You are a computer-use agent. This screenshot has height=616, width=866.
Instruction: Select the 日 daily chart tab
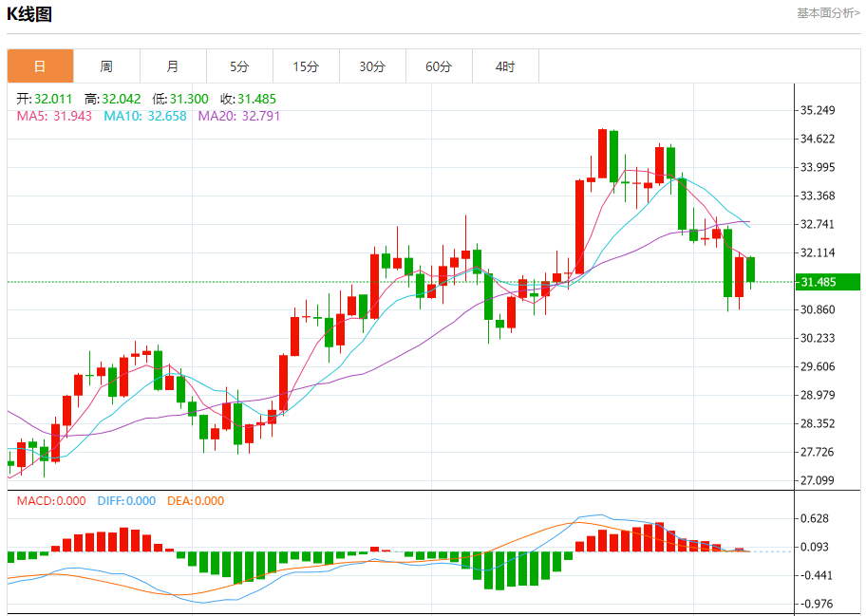click(40, 66)
